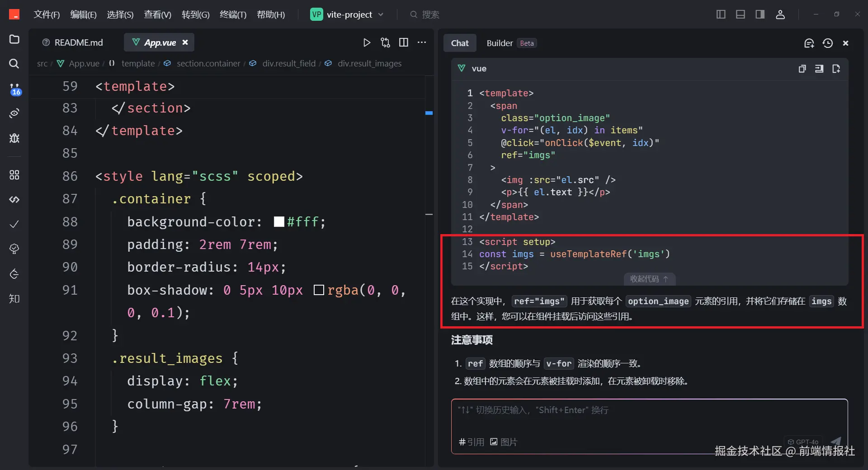Click the Trae logo in title bar
The image size is (868, 470).
[14, 14]
